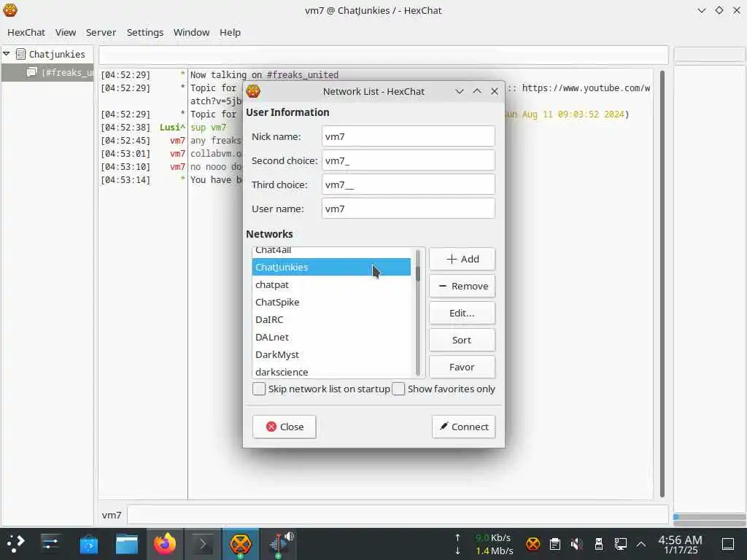
Task: Click the vm7 nick button
Action: (x=112, y=515)
